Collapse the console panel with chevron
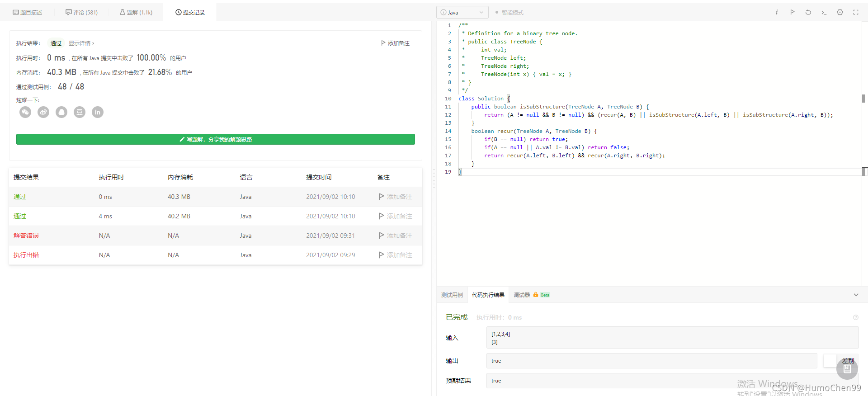This screenshot has height=396, width=868. (x=856, y=295)
